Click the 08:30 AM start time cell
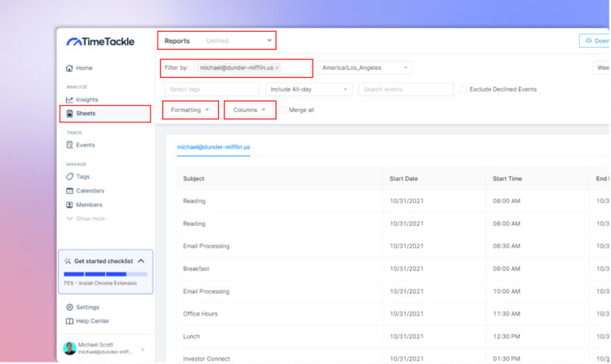 click(x=507, y=246)
